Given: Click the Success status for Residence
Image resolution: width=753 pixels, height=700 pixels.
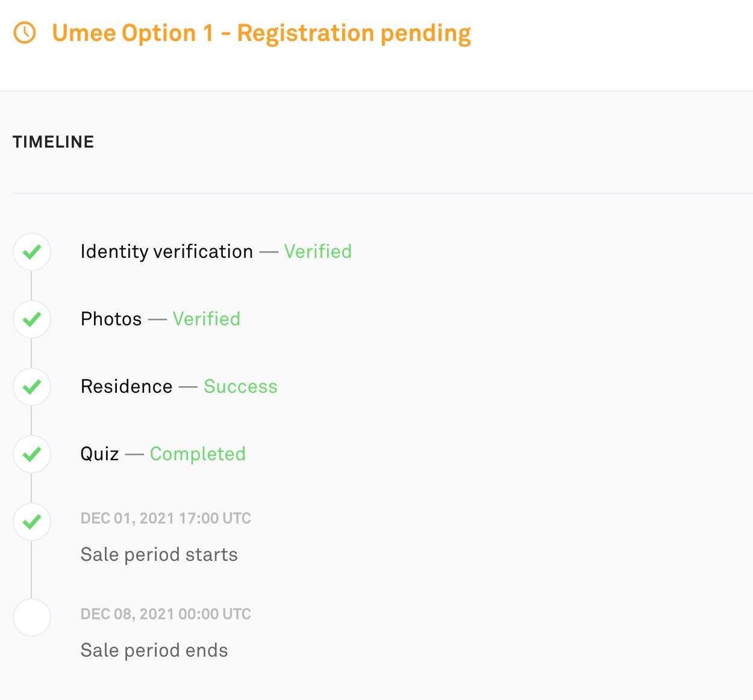Looking at the screenshot, I should coord(240,386).
